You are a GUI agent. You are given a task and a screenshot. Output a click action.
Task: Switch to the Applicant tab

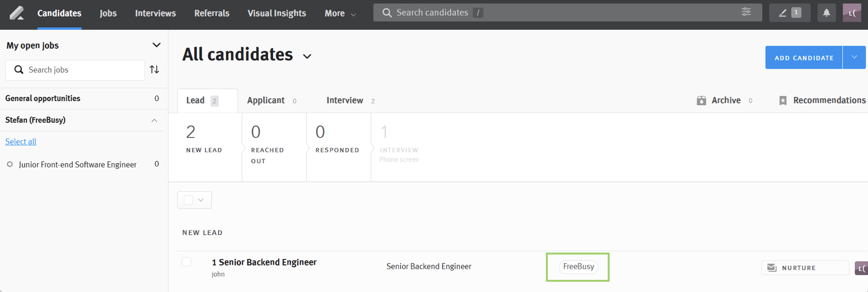click(x=271, y=100)
